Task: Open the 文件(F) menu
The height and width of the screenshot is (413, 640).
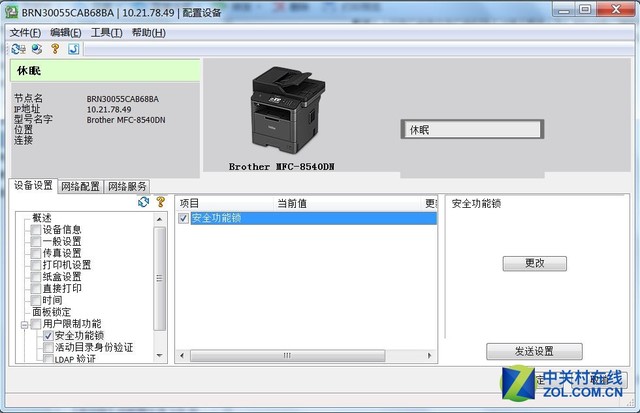Action: point(25,33)
